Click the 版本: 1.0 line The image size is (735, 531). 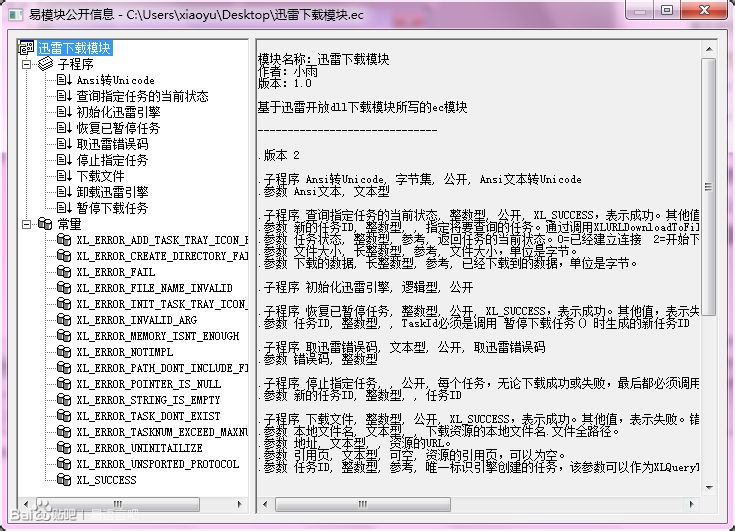point(285,83)
